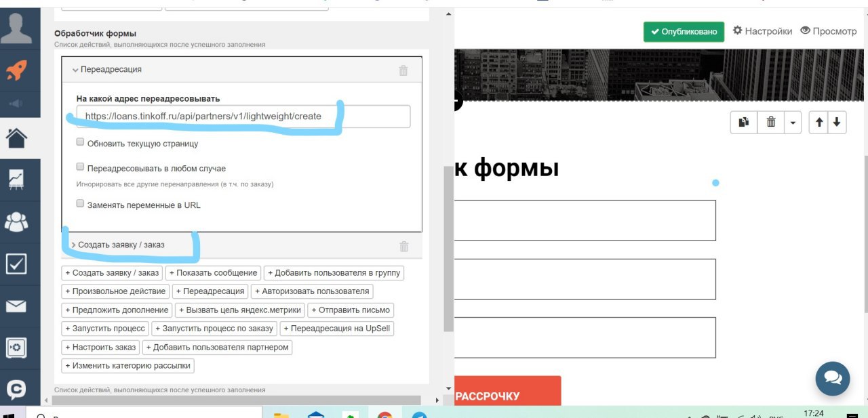Add action + Создать заявку / заказ
Screen dimensions: 868x418
(x=112, y=273)
